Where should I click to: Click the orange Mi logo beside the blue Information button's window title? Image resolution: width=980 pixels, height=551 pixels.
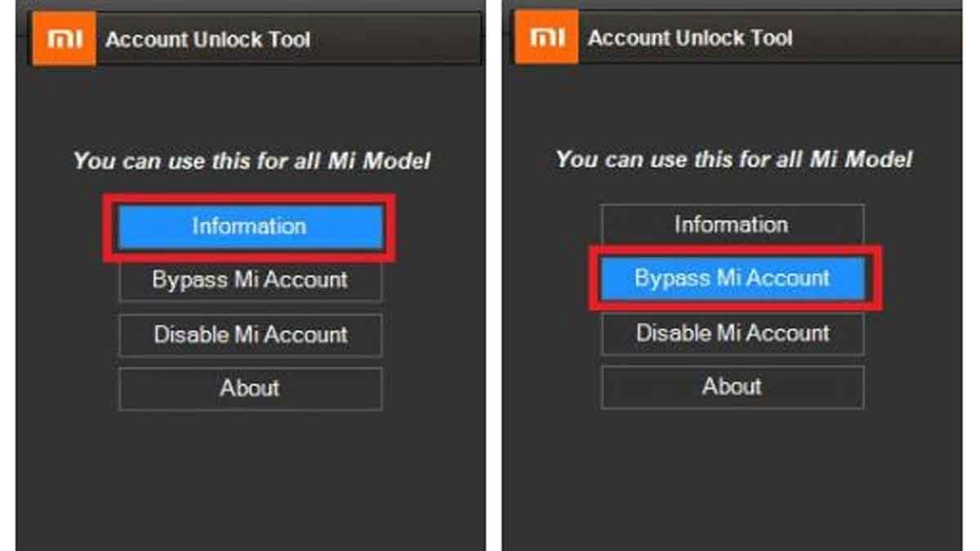64,38
